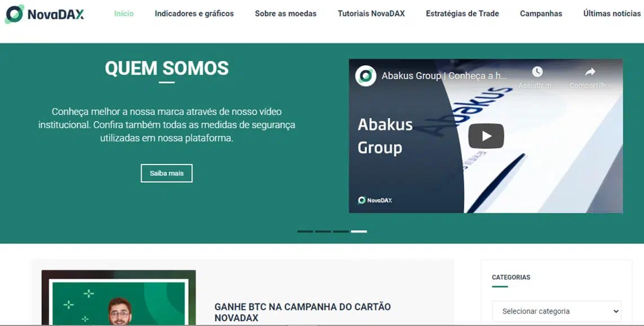Select the second carousel slide indicator
The width and height of the screenshot is (644, 326).
[x=323, y=231]
